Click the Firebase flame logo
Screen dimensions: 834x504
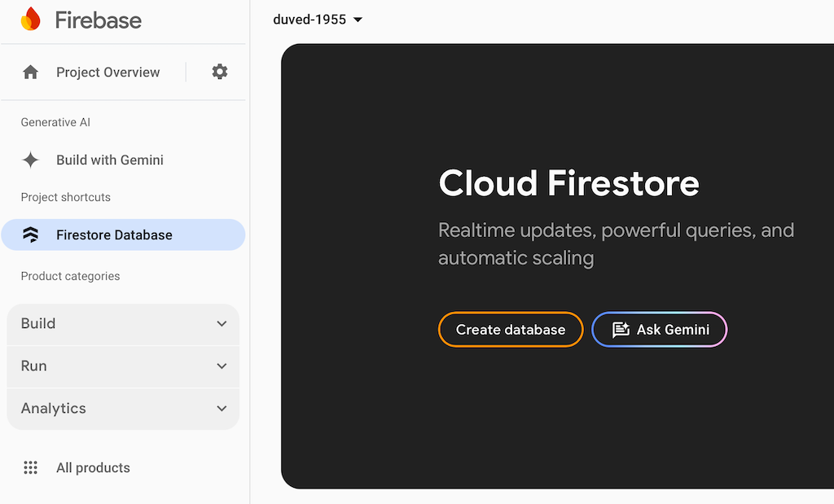pyautogui.click(x=30, y=20)
